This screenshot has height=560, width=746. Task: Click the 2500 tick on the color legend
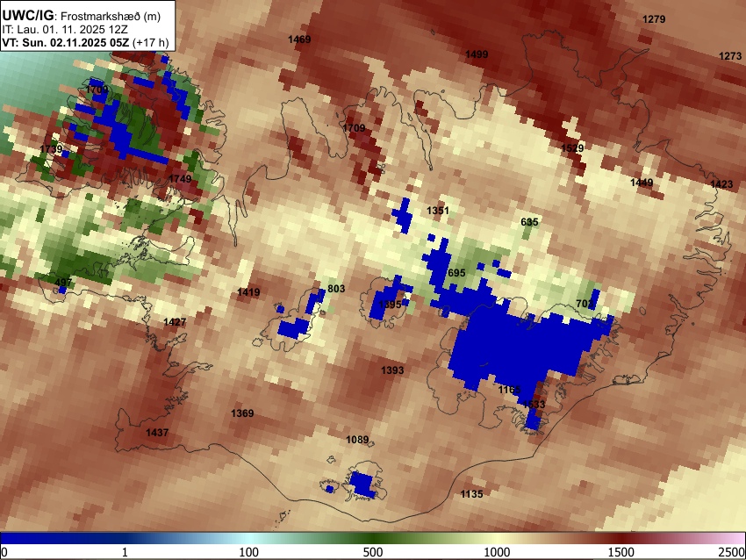pos(732,552)
